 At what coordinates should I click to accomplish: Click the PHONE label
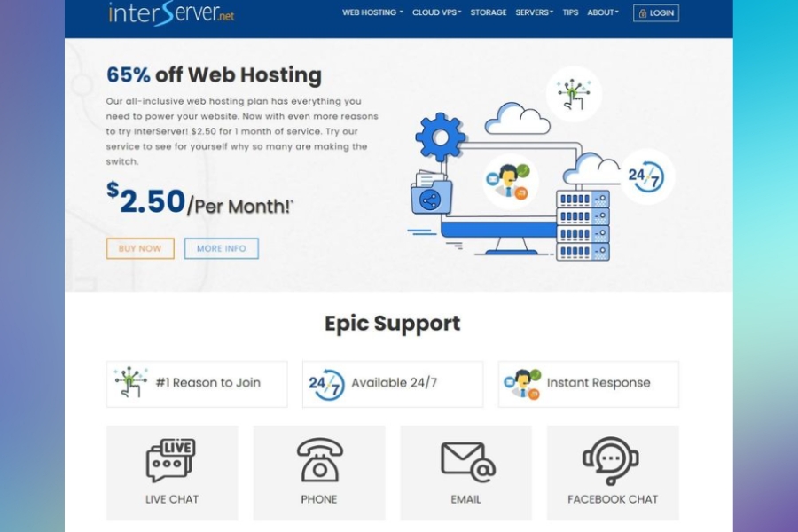coord(318,499)
